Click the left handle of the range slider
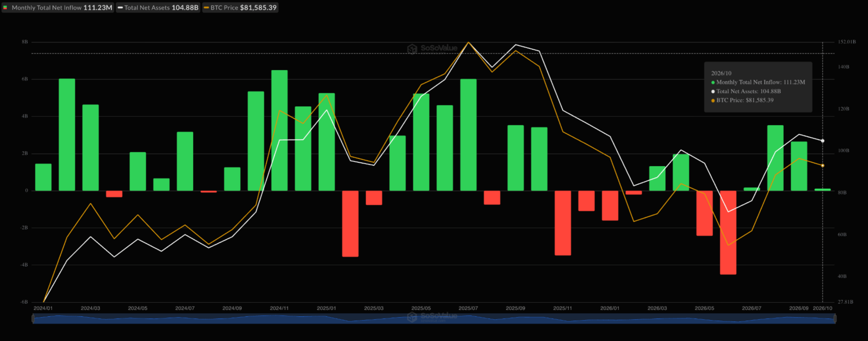Viewport: 868px width, 341px height. tap(33, 318)
